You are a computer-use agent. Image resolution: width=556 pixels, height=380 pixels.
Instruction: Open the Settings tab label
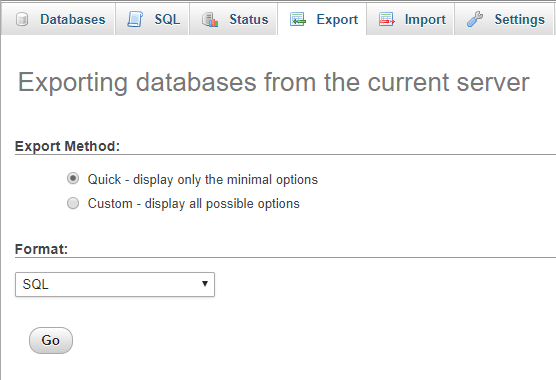[519, 20]
